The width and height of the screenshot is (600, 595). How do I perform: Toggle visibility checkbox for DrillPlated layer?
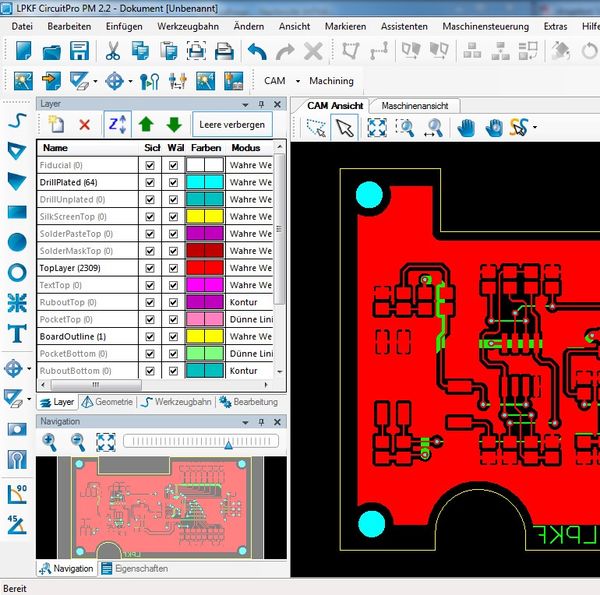150,183
